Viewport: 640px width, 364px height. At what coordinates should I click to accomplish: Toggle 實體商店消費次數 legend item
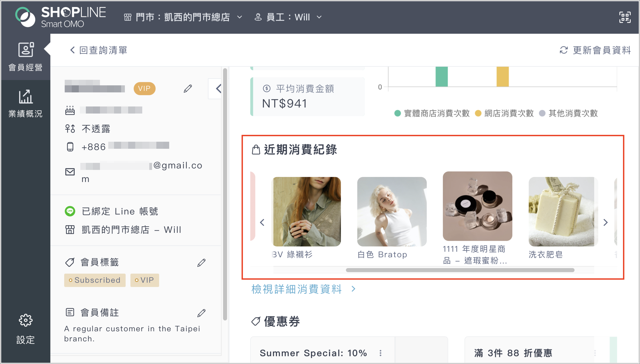[432, 113]
